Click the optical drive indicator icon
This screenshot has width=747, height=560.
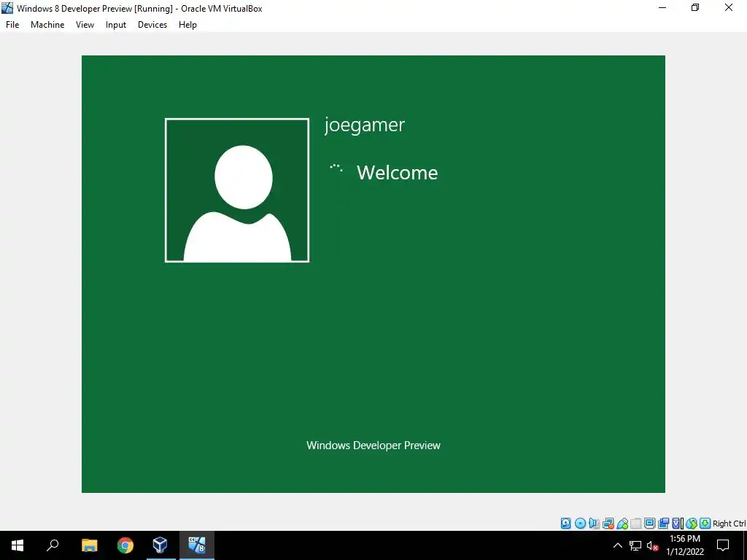pyautogui.click(x=580, y=524)
